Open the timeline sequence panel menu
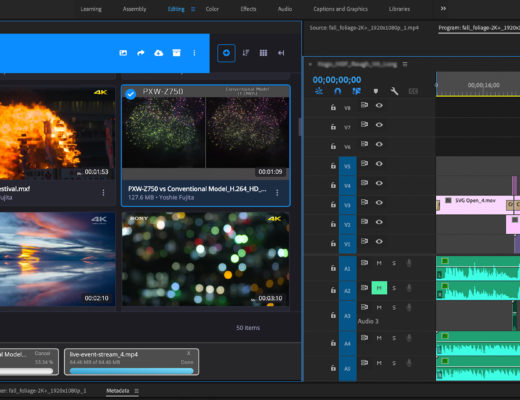The height and width of the screenshot is (400, 520). 405,64
